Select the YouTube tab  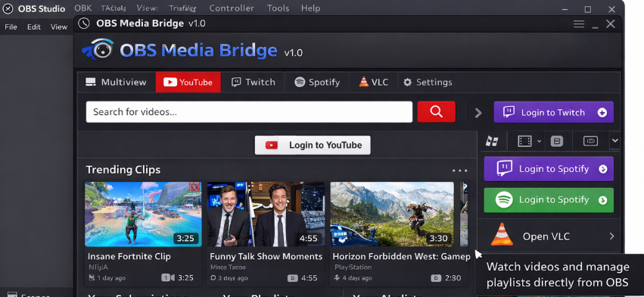(x=188, y=83)
